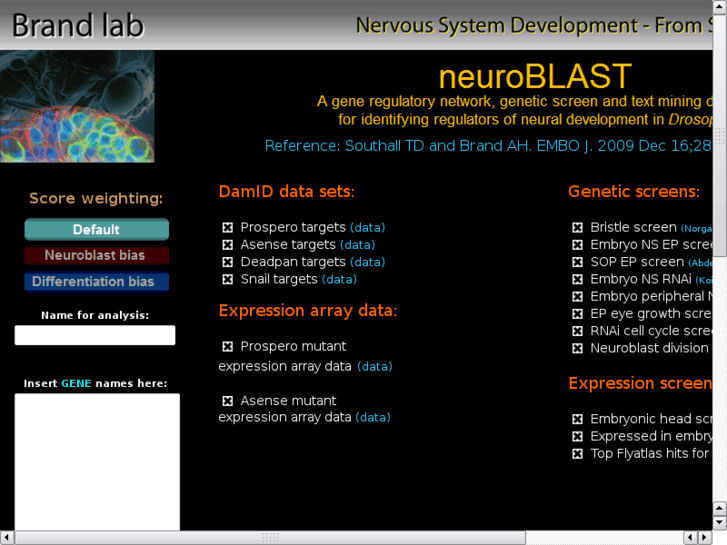Uncheck Prospero mutant expression array data
Image resolution: width=727 pixels, height=545 pixels.
(227, 346)
